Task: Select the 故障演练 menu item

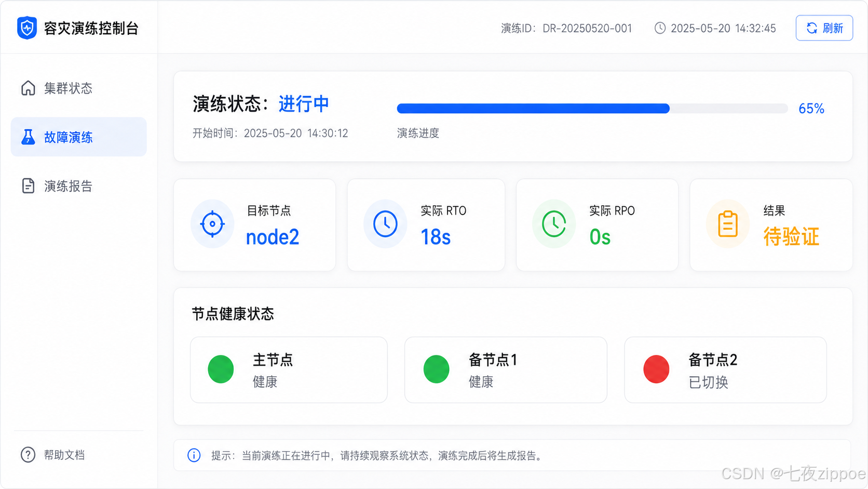Action: click(x=79, y=137)
